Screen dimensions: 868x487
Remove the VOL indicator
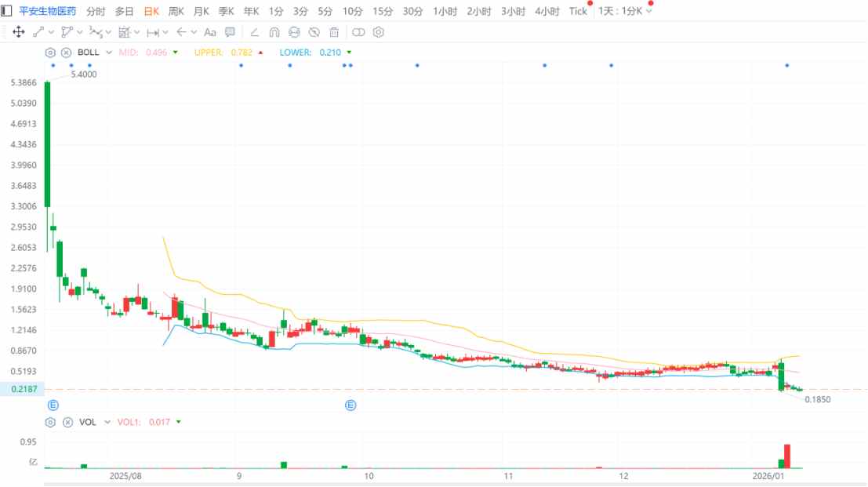point(67,422)
